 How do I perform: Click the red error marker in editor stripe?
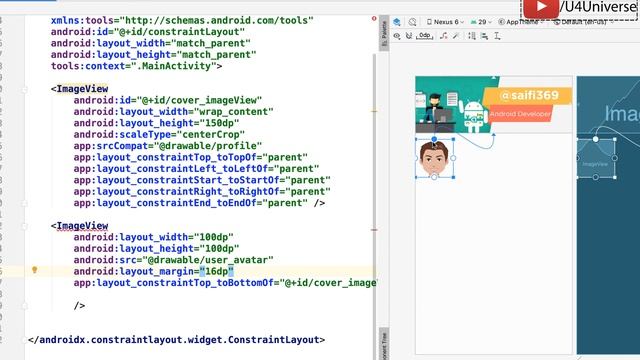click(x=374, y=230)
